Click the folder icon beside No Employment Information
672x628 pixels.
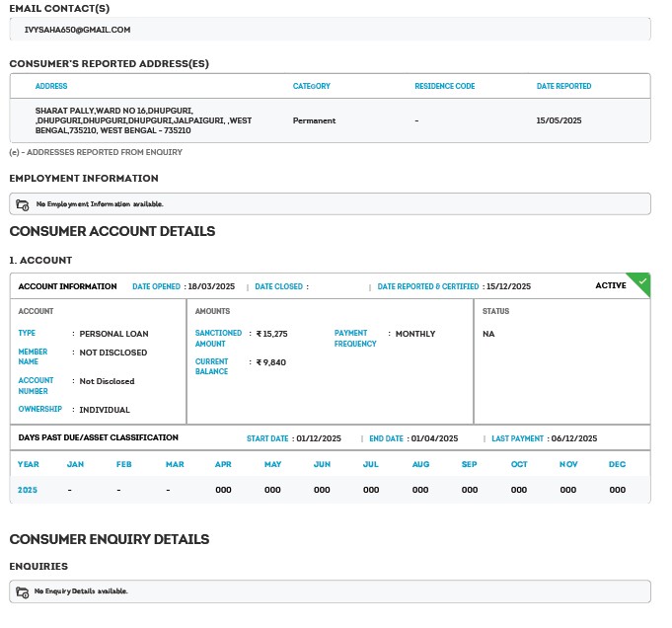(23, 204)
